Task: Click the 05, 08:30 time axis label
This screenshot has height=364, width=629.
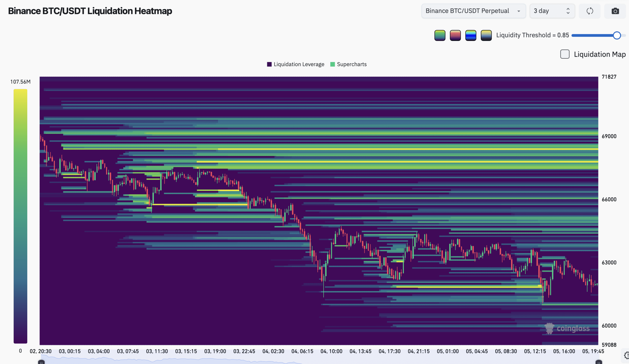Action: click(506, 351)
